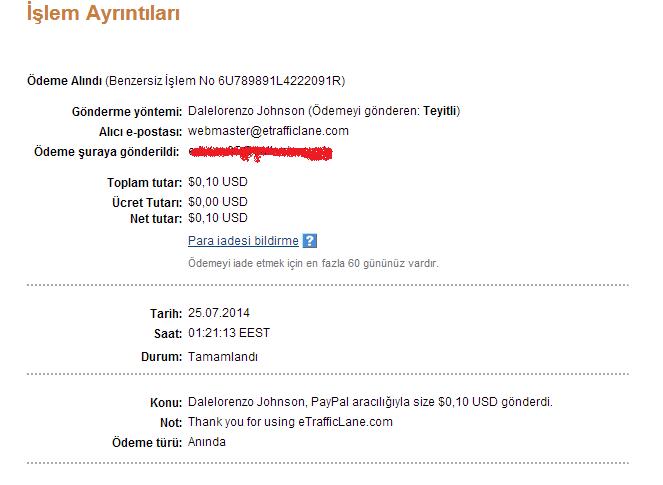The width and height of the screenshot is (663, 485).
Task: Click the sender name Dalelorenzo Johnson
Action: (x=246, y=111)
